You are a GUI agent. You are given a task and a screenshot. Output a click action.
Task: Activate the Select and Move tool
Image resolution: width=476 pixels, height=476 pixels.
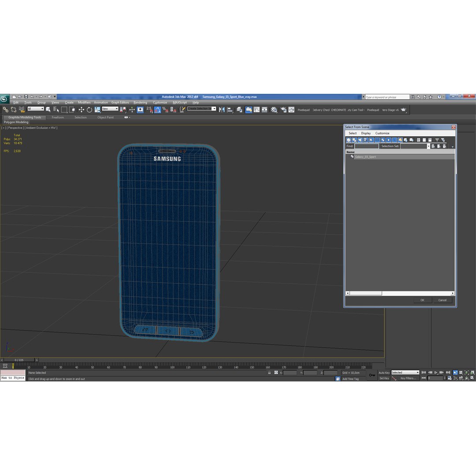point(82,110)
